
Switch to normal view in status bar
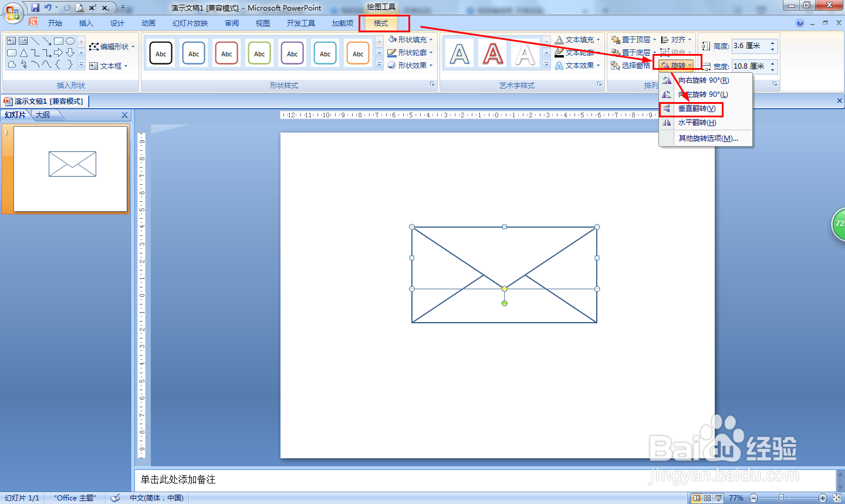(x=696, y=498)
